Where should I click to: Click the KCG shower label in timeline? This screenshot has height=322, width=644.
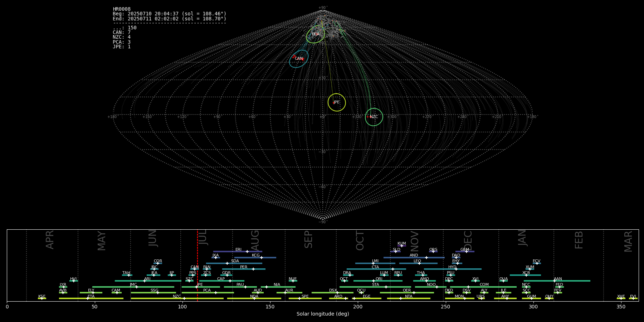(x=256, y=255)
